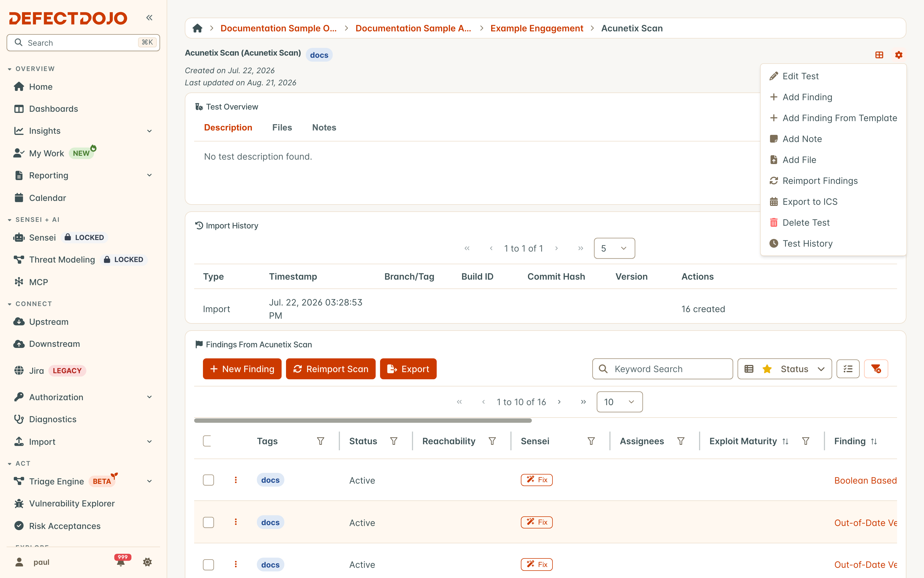Go to next findings page arrow
This screenshot has height=578, width=924.
(x=559, y=402)
